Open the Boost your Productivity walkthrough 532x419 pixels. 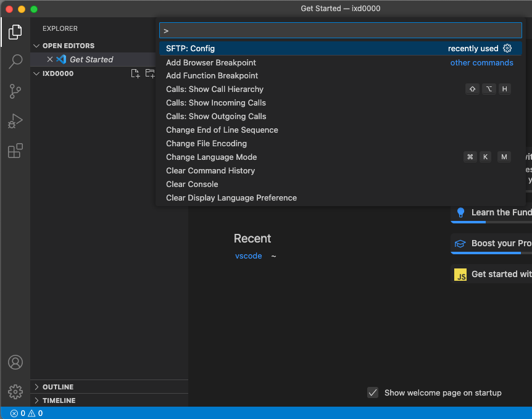(x=491, y=244)
